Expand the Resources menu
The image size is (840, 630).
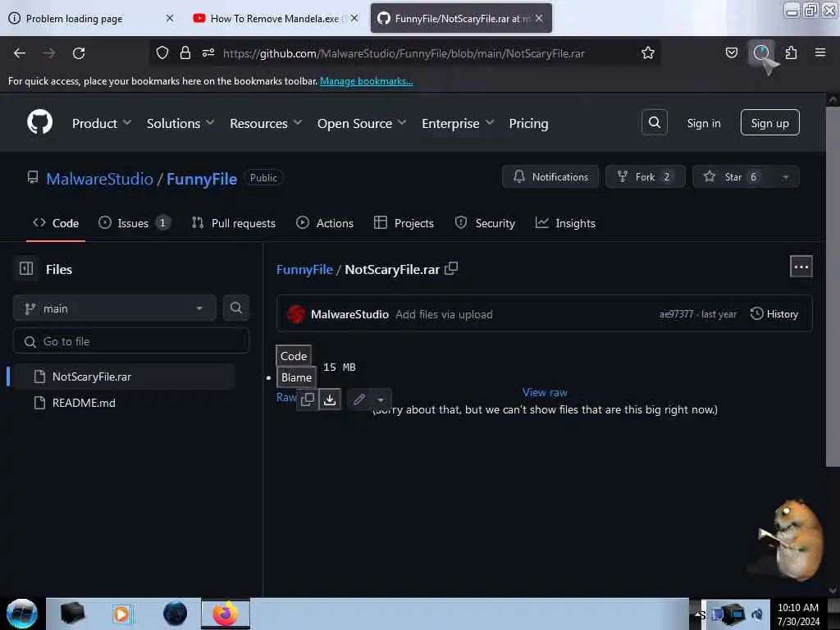coord(266,123)
